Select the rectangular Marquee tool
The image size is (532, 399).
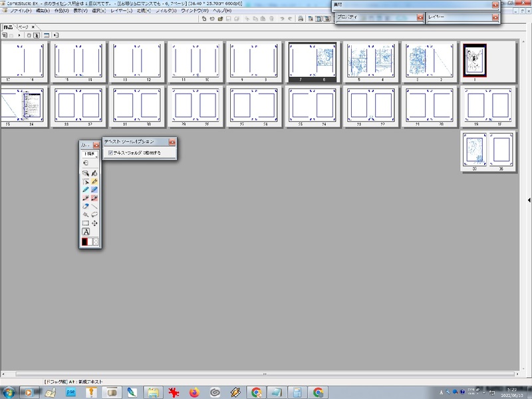coord(86,223)
